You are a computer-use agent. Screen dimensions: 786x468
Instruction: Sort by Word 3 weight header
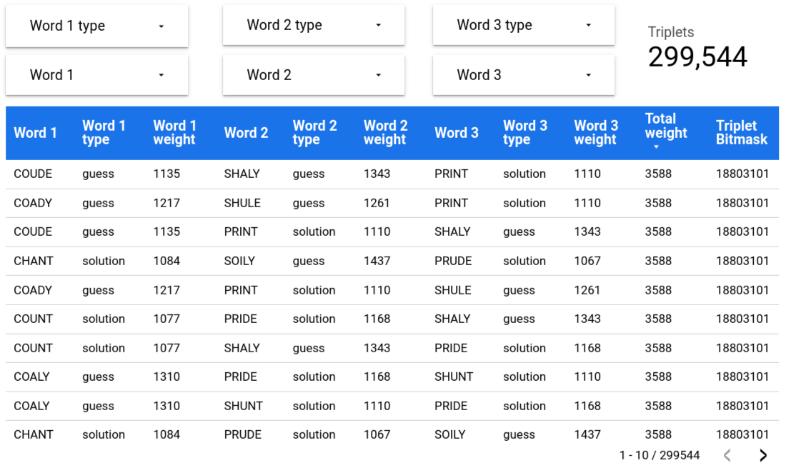click(596, 133)
